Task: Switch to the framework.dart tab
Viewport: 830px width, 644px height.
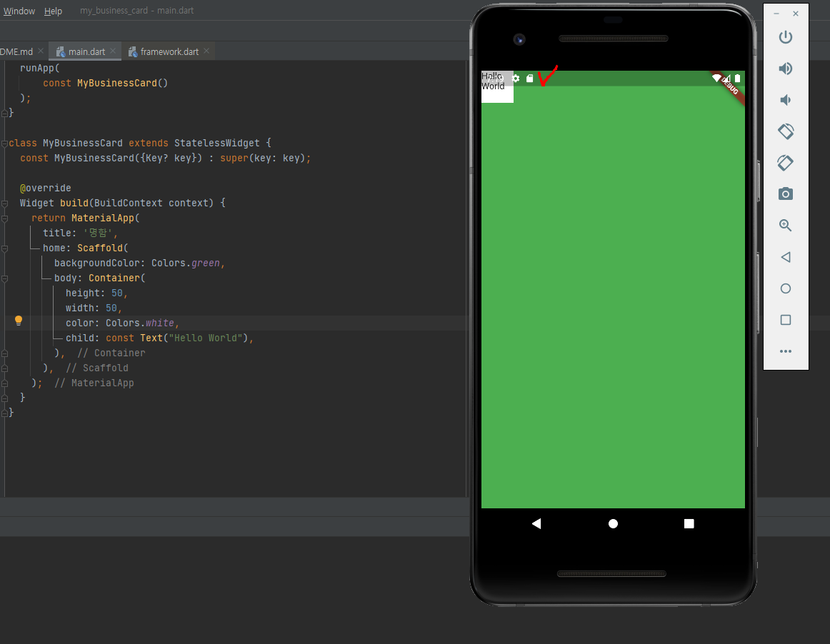Action: click(x=169, y=51)
